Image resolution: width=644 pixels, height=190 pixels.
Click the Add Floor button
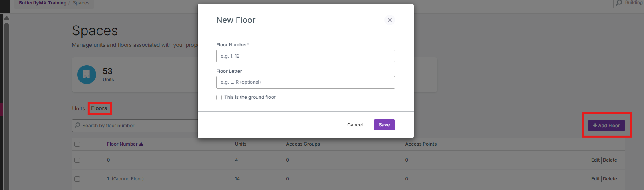[606, 125]
